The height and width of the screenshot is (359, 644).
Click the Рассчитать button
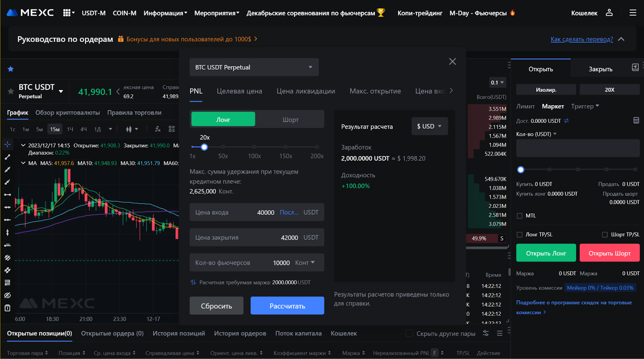tap(287, 306)
